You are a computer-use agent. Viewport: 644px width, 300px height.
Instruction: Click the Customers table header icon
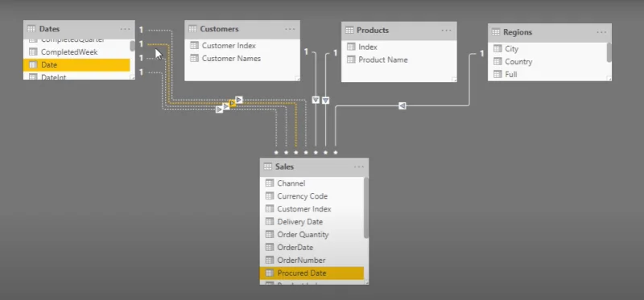192,29
